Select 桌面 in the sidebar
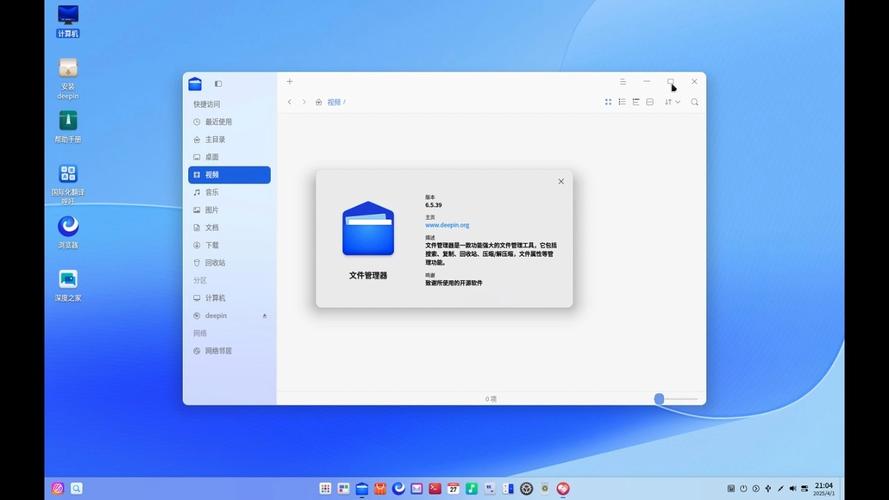889x500 pixels. pos(229,157)
